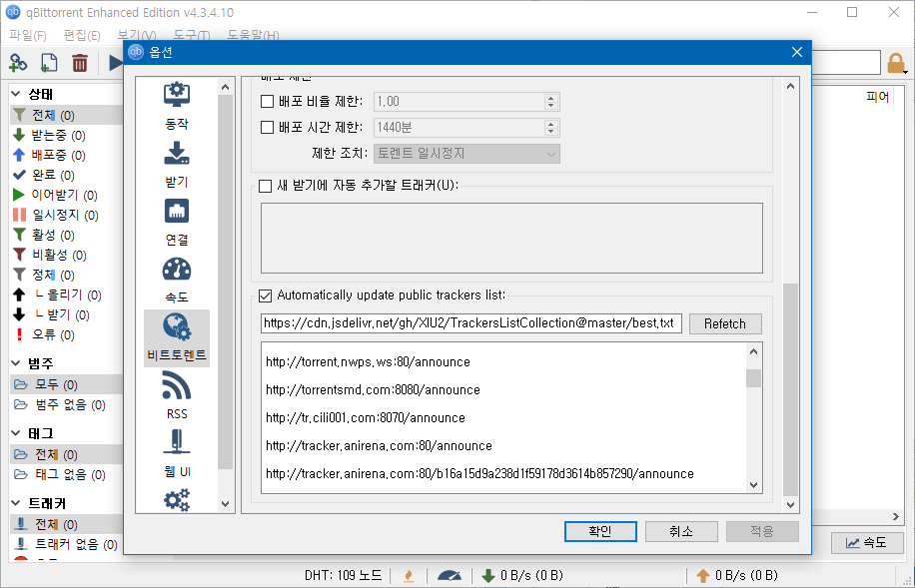Click the 배포 비율 제한 1.00 field

click(459, 102)
